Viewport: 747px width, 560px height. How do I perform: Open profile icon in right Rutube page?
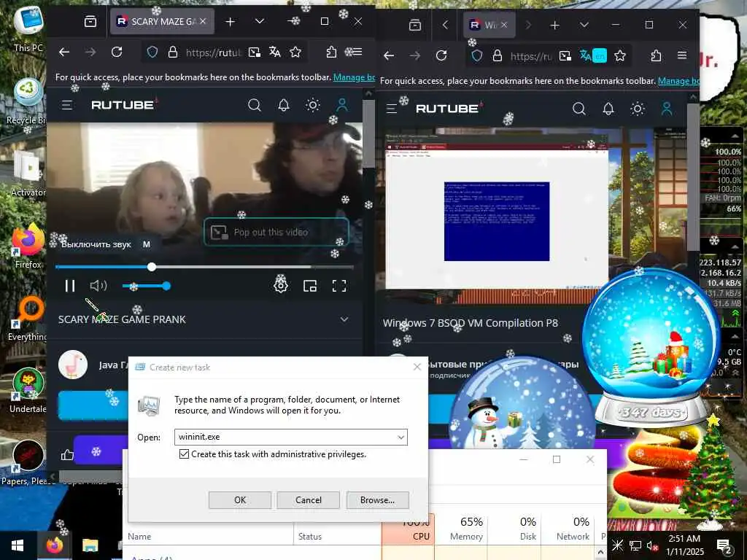tap(667, 109)
